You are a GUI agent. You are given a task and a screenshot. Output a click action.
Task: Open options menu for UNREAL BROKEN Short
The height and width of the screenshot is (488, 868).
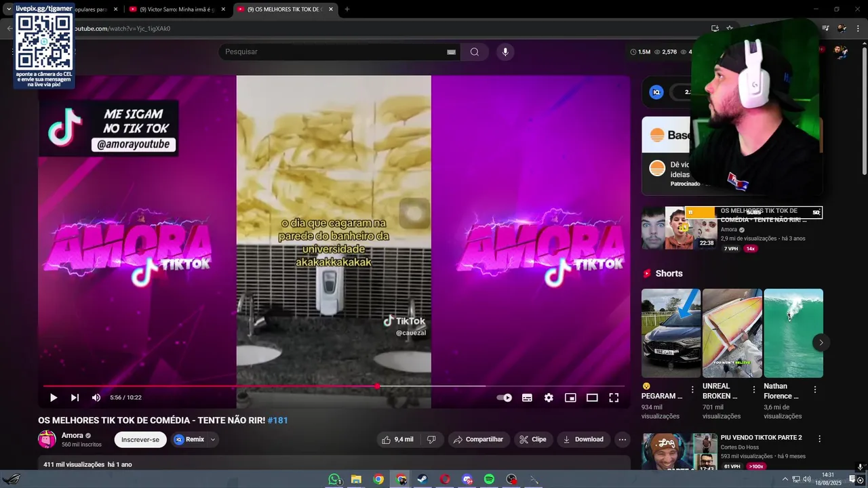pyautogui.click(x=754, y=390)
